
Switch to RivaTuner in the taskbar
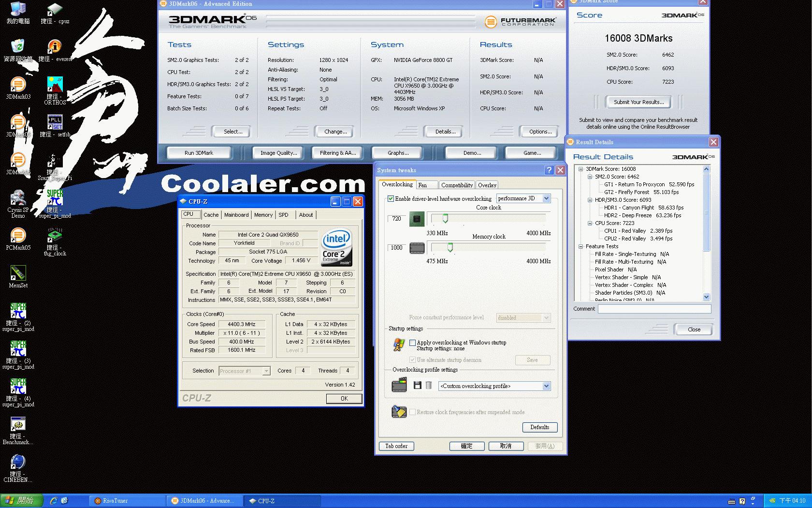(x=127, y=501)
